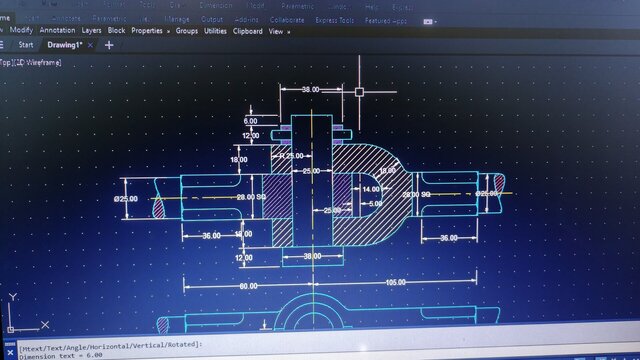The image size is (640, 360).
Task: Select the 105.00 dimension text
Action: point(395,282)
